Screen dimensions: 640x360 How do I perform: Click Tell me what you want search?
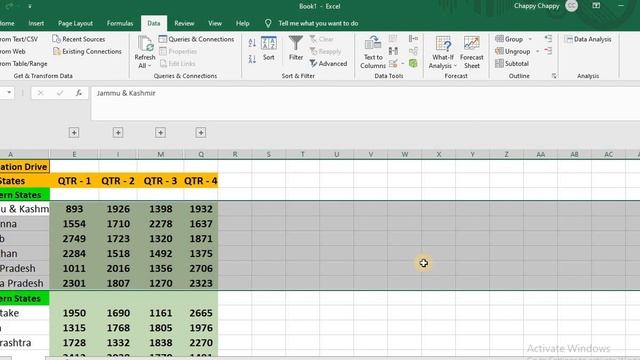tap(318, 23)
